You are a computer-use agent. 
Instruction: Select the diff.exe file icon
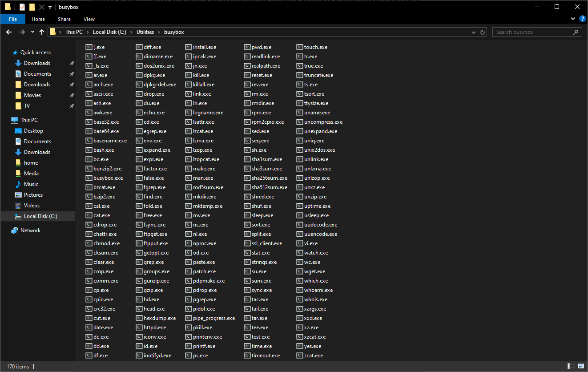(139, 47)
